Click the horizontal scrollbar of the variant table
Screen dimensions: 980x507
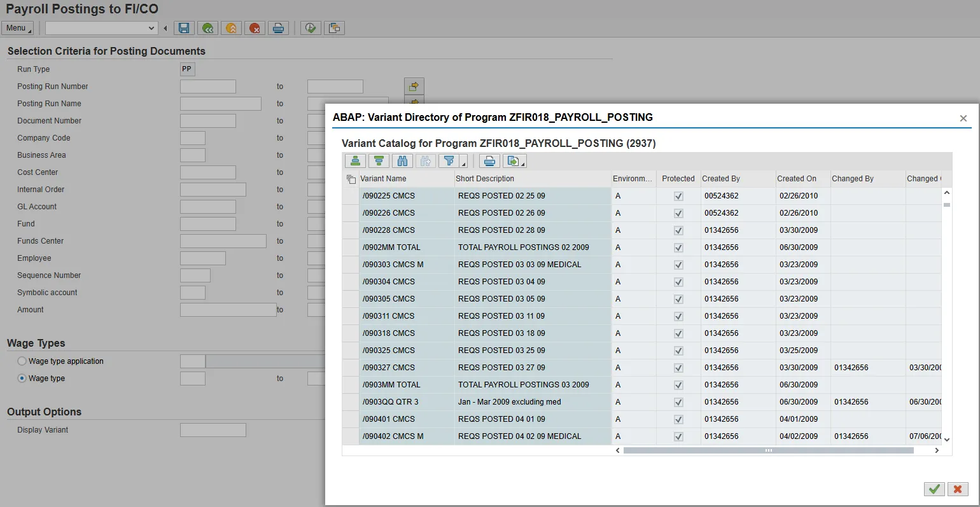pyautogui.click(x=768, y=450)
